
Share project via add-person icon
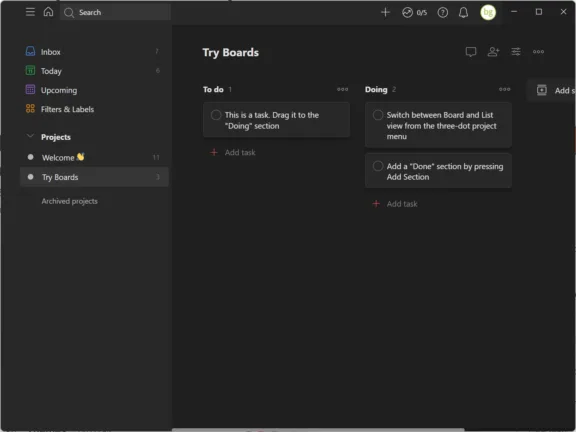pyautogui.click(x=493, y=52)
